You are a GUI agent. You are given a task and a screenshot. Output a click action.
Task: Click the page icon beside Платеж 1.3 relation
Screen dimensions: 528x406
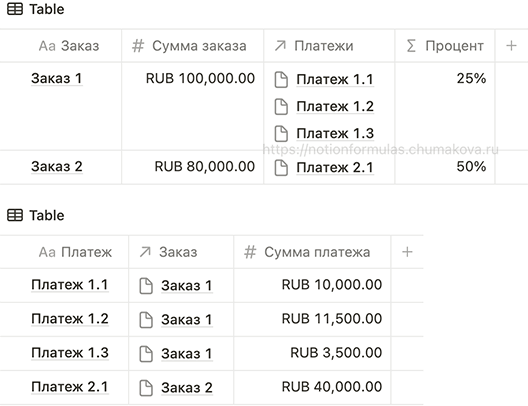(281, 134)
